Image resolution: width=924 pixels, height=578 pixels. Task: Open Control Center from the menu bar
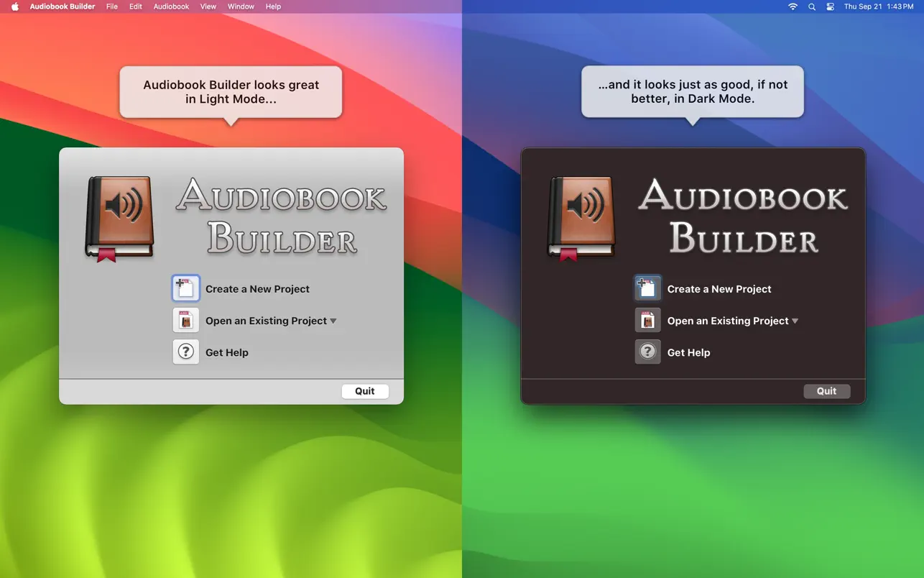[x=830, y=6]
